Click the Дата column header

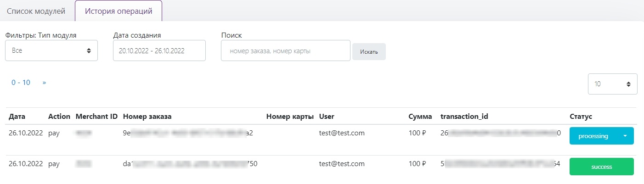pyautogui.click(x=17, y=117)
